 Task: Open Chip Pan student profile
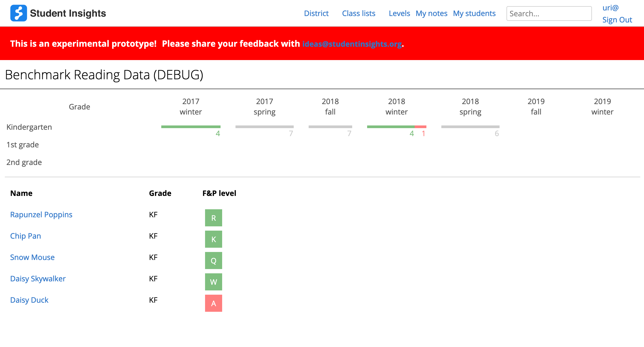tap(26, 236)
